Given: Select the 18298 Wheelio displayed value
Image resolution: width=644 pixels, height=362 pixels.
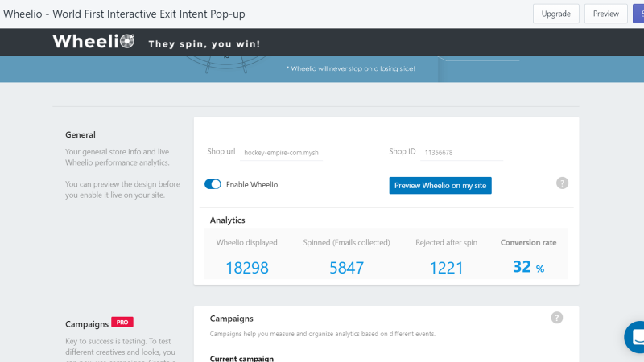Looking at the screenshot, I should pyautogui.click(x=247, y=268).
